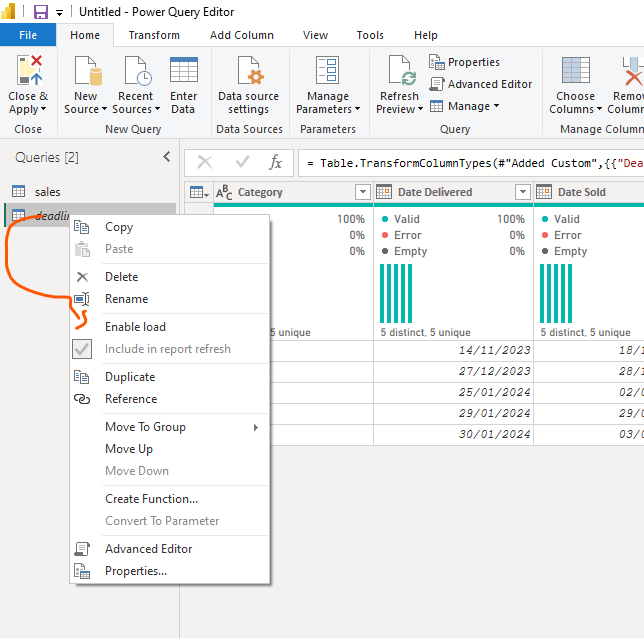Expand the Close & Apply dropdown arrow
Screen dimensions: 644x638
tap(43, 109)
